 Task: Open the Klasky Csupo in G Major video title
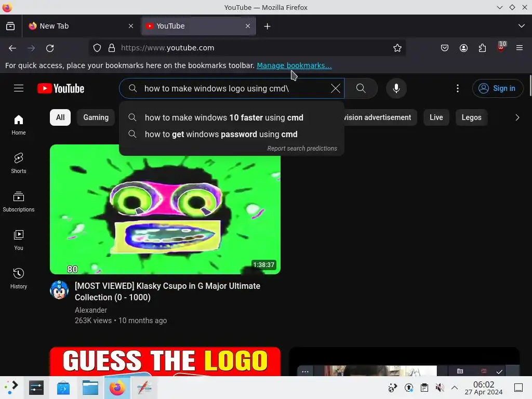click(x=168, y=291)
